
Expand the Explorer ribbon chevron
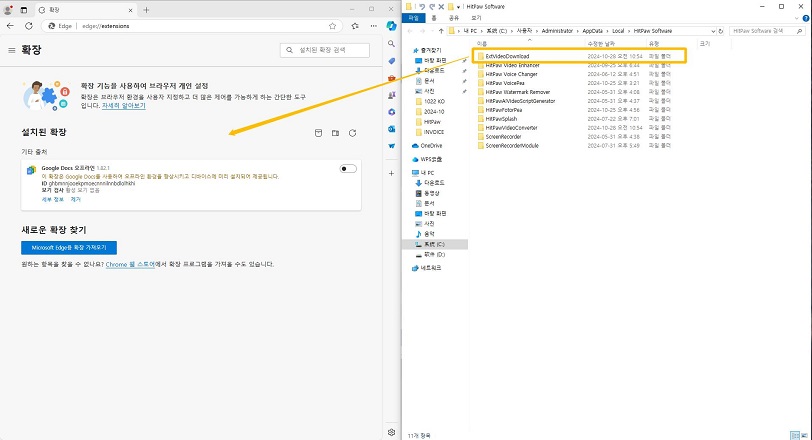tap(797, 18)
